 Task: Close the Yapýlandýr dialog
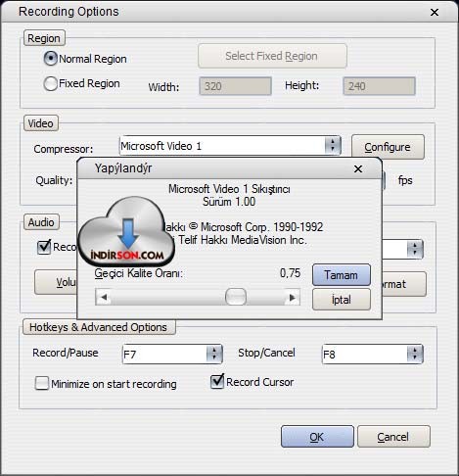coord(358,168)
